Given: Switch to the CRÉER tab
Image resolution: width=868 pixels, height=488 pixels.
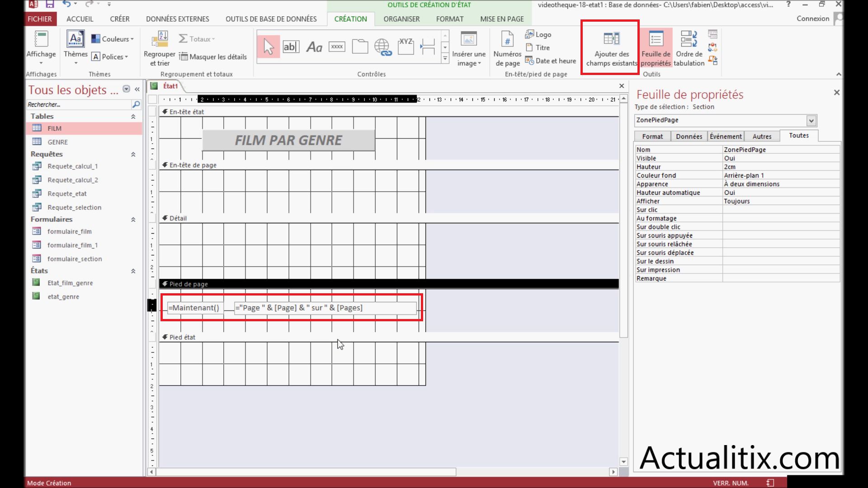Looking at the screenshot, I should pyautogui.click(x=120, y=19).
